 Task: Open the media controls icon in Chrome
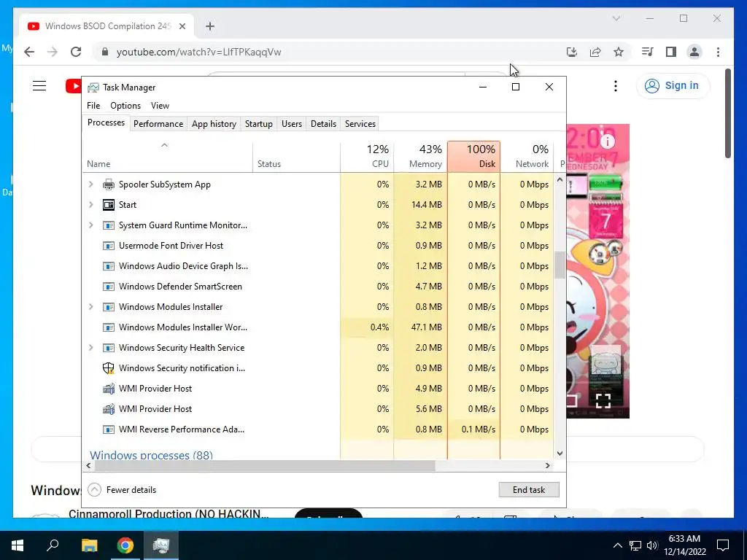point(648,52)
